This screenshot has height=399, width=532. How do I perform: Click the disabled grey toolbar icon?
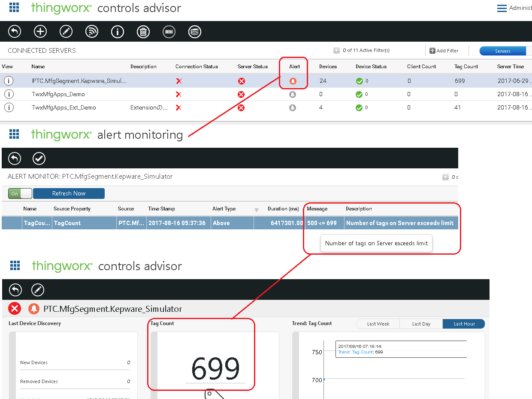coord(169,31)
